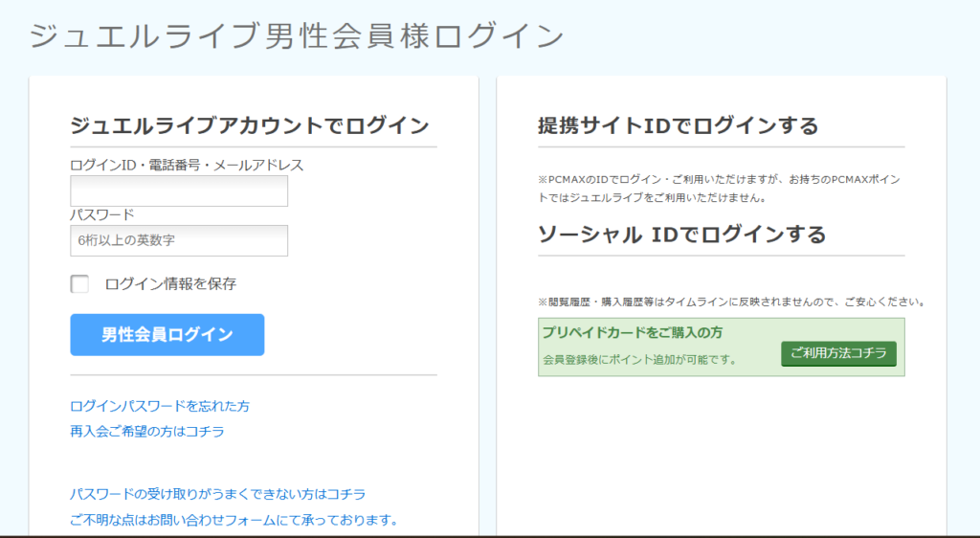This screenshot has width=980, height=538.
Task: Open the ログインパスワードを忘れた方 link
Action: click(x=160, y=406)
